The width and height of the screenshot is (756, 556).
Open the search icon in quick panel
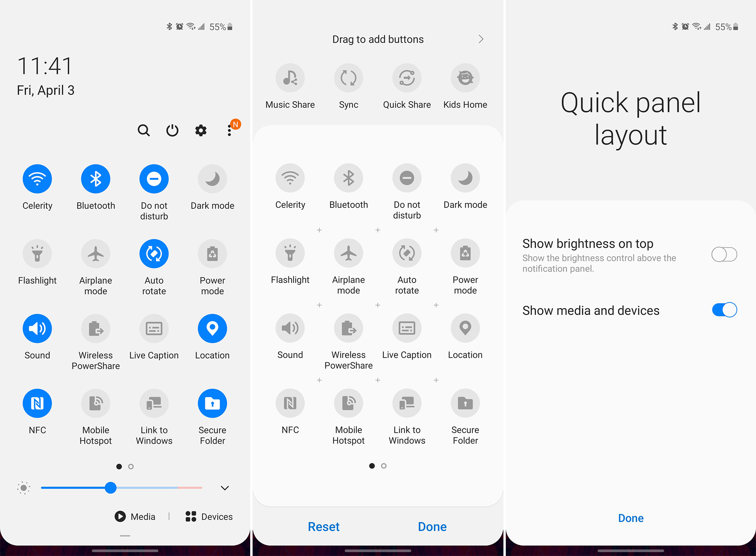[144, 130]
